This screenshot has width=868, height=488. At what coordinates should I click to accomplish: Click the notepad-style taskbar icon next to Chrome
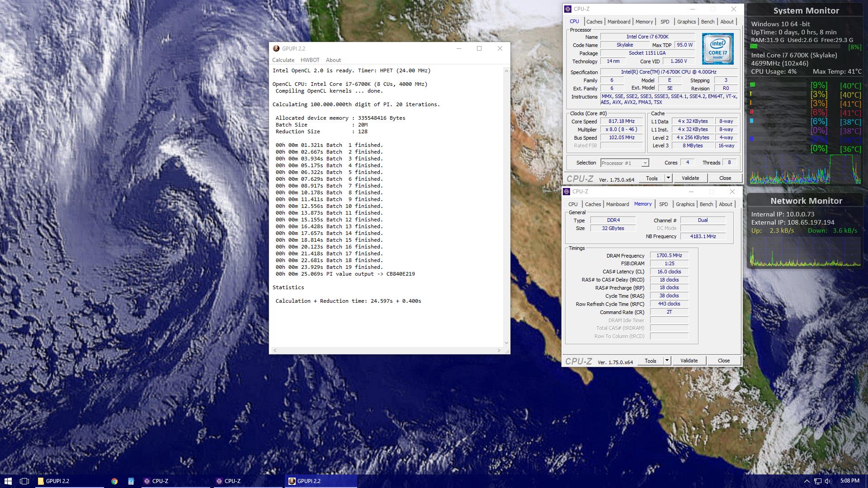coord(131,481)
